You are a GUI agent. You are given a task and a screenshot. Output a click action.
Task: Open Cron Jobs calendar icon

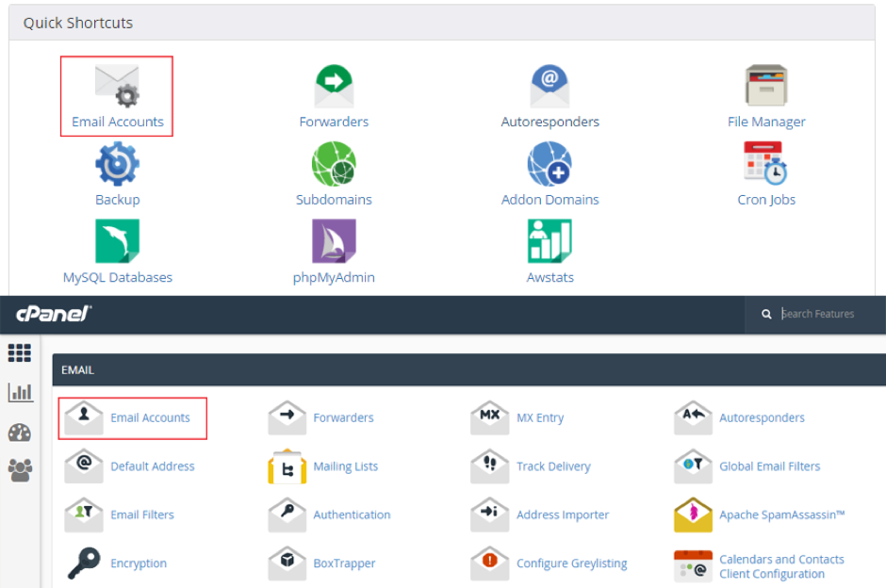tap(765, 164)
